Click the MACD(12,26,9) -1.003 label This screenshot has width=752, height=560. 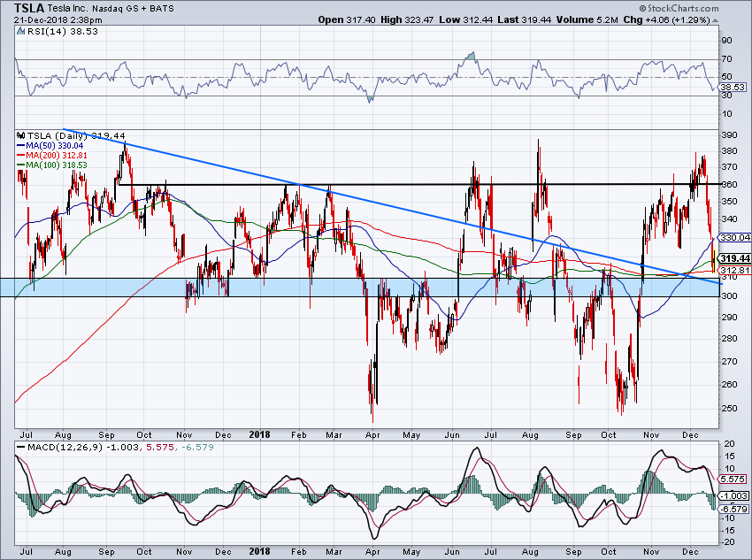pos(84,448)
